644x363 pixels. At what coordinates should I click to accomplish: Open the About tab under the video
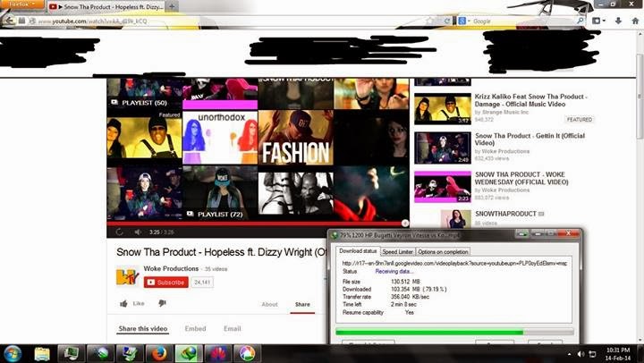(x=269, y=304)
